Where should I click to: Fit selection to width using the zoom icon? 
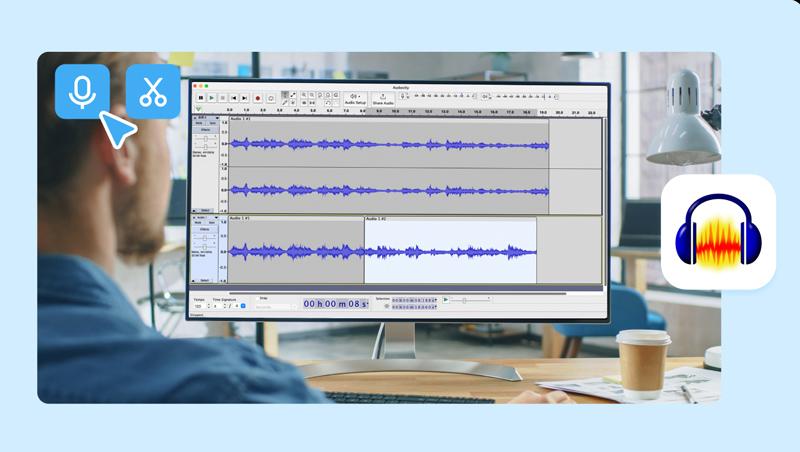click(x=320, y=95)
